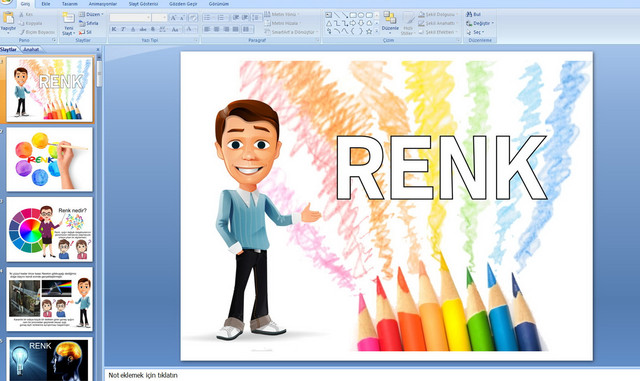Click the decrease list level icon
This screenshot has height=381, width=640.
236,18
